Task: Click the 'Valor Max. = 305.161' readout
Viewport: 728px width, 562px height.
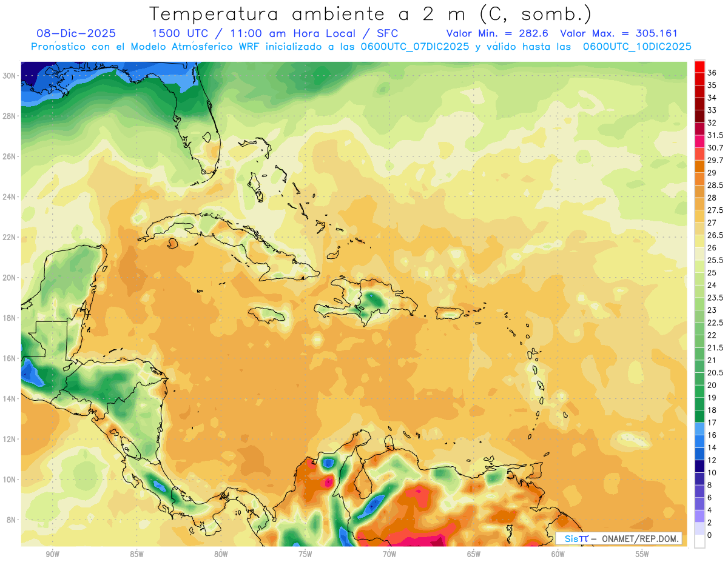Action: pyautogui.click(x=619, y=34)
